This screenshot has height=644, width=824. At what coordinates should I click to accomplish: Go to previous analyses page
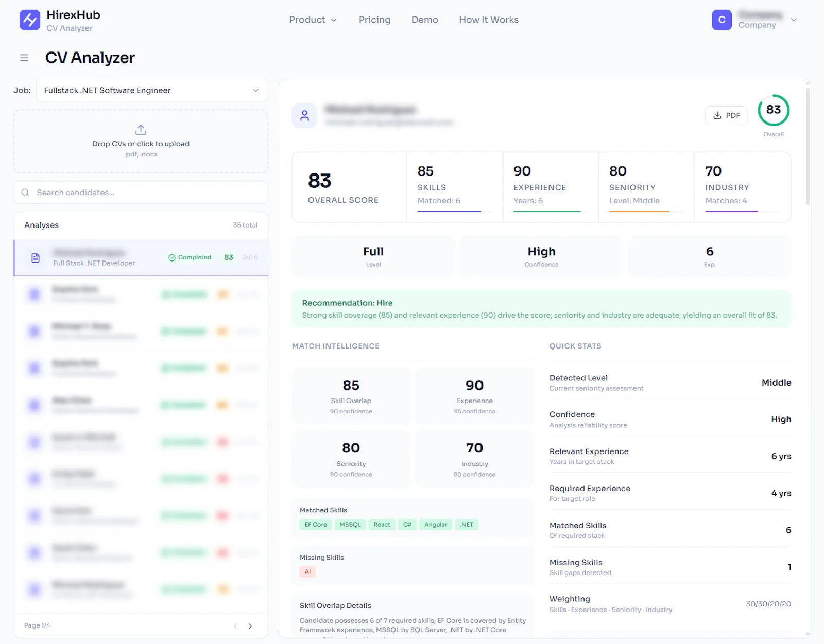[235, 626]
